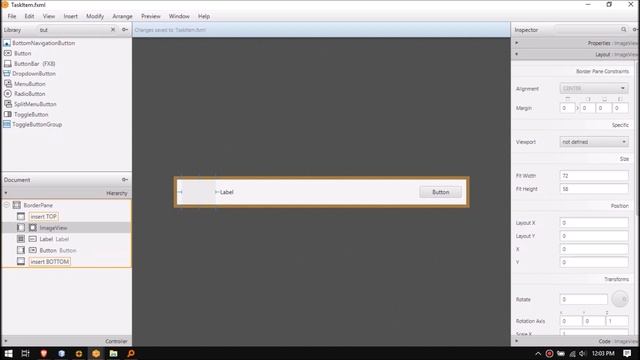Image resolution: width=640 pixels, height=360 pixels.
Task: Open the Help menu
Action: tap(204, 16)
